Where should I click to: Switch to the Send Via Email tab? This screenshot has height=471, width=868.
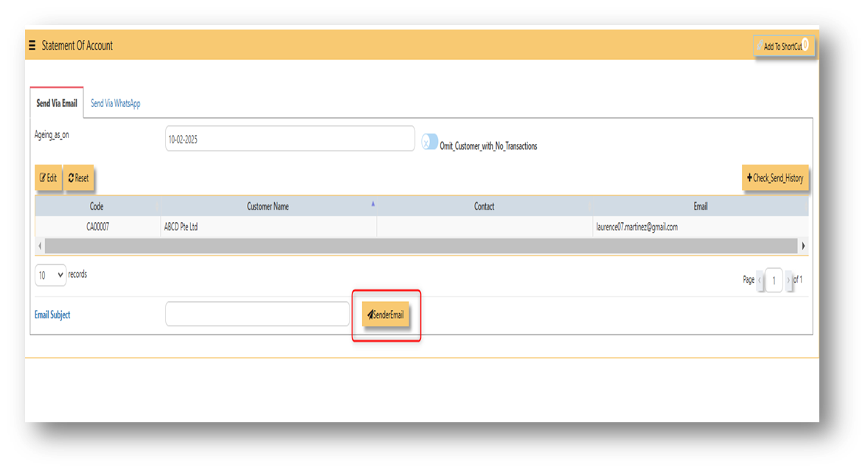tap(57, 103)
